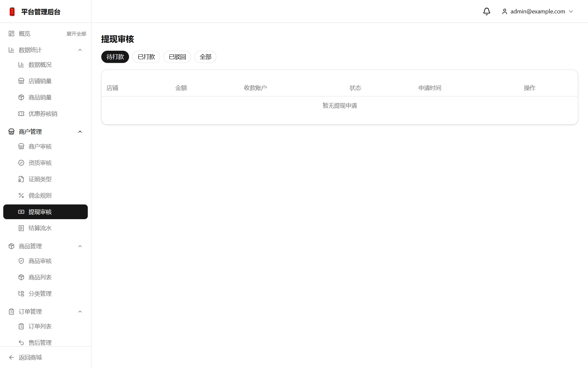Open the notifications bell
Viewport: 588px width, 368px height.
tap(487, 11)
